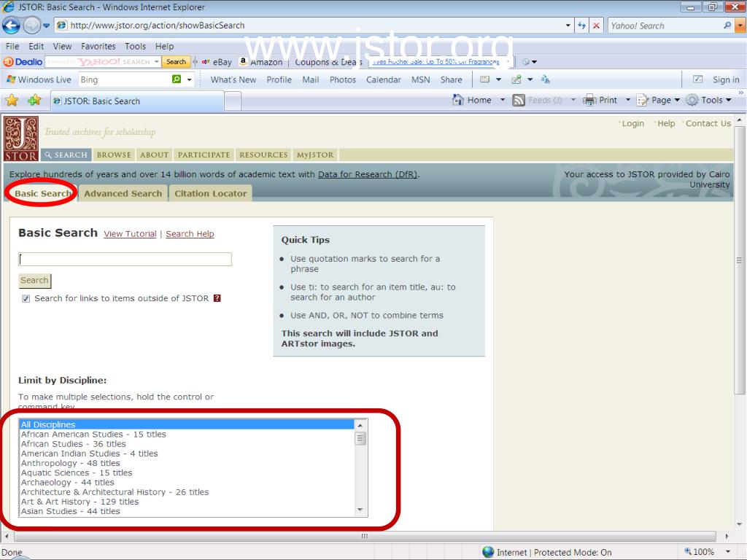Click the Feeds RSS icon
The width and height of the screenshot is (747, 560).
(519, 100)
